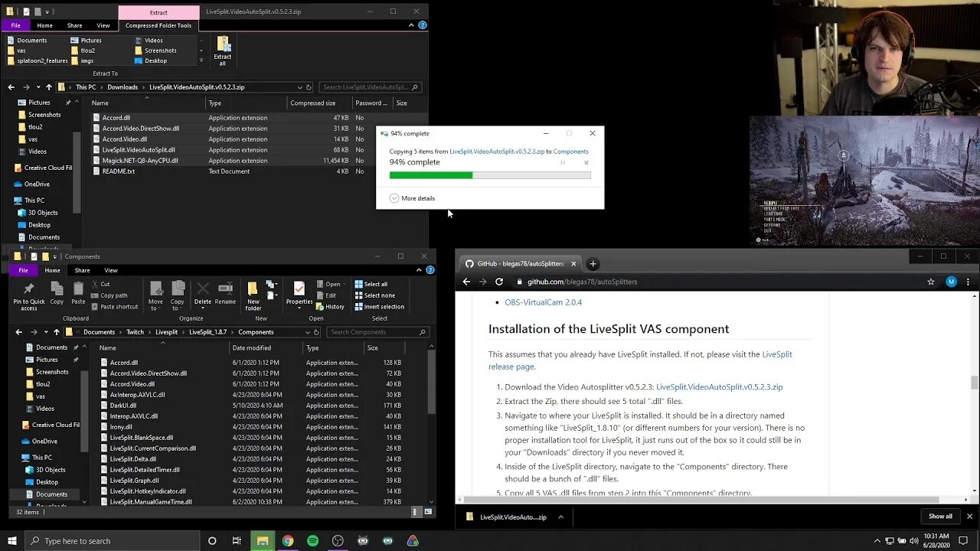This screenshot has height=551, width=980.
Task: Open the View tab in Components window
Action: point(110,270)
